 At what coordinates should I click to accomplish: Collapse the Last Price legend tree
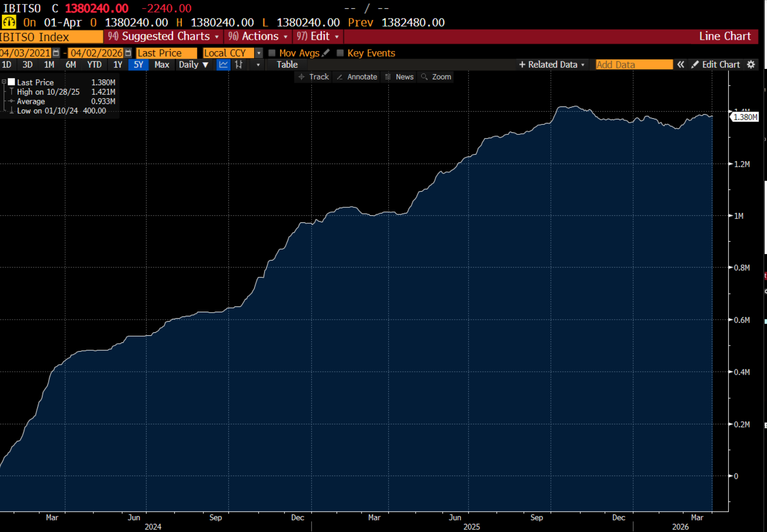pos(4,82)
